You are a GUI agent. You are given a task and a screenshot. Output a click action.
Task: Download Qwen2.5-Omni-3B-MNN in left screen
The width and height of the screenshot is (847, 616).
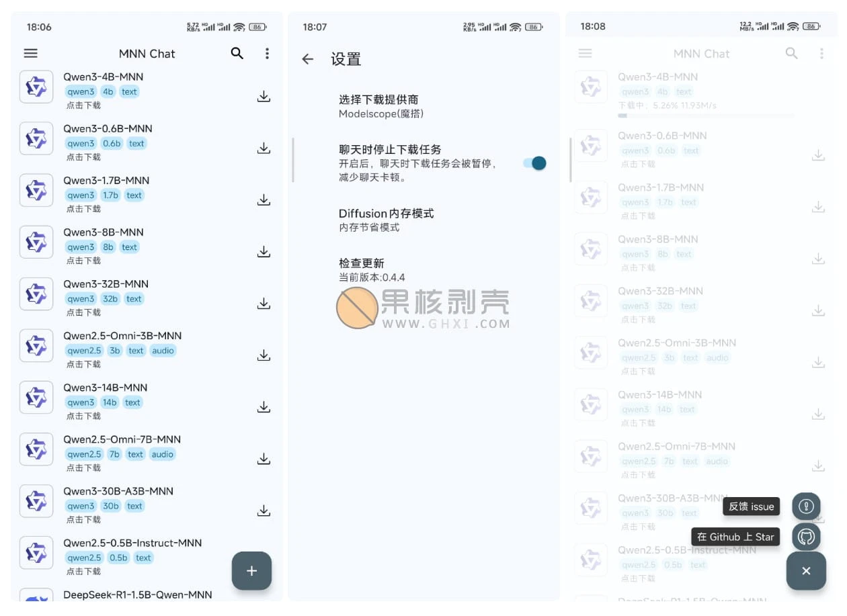(x=264, y=355)
